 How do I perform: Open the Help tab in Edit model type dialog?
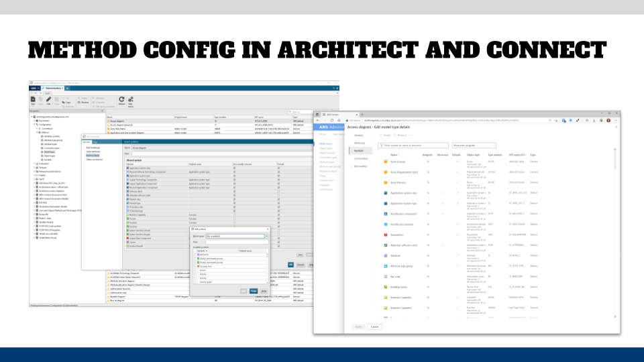click(95, 142)
